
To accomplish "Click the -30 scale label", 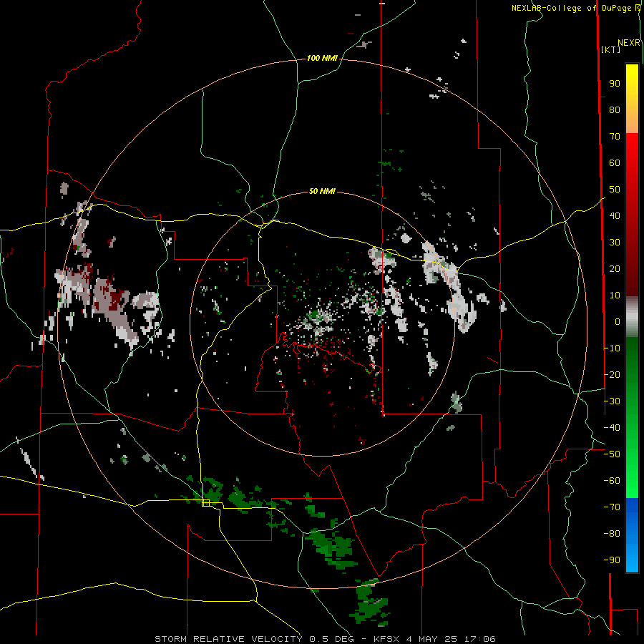I will pos(612,401).
